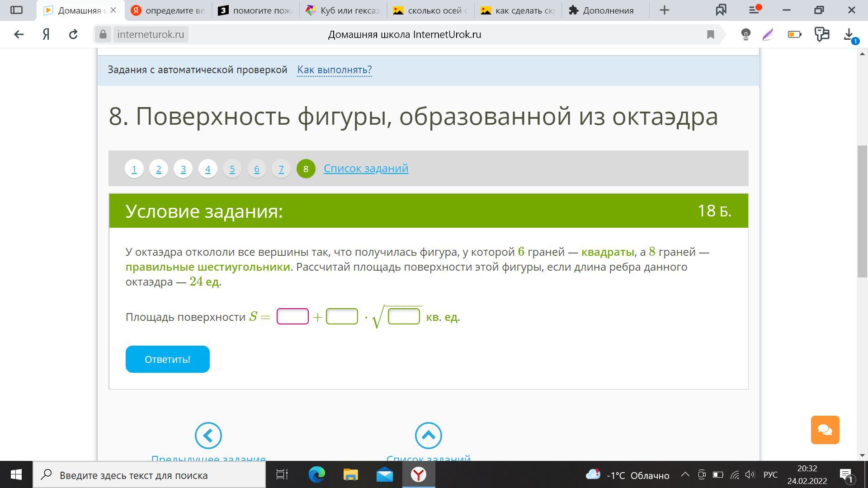Click the browser back arrow
The height and width of the screenshot is (488, 868).
[19, 34]
